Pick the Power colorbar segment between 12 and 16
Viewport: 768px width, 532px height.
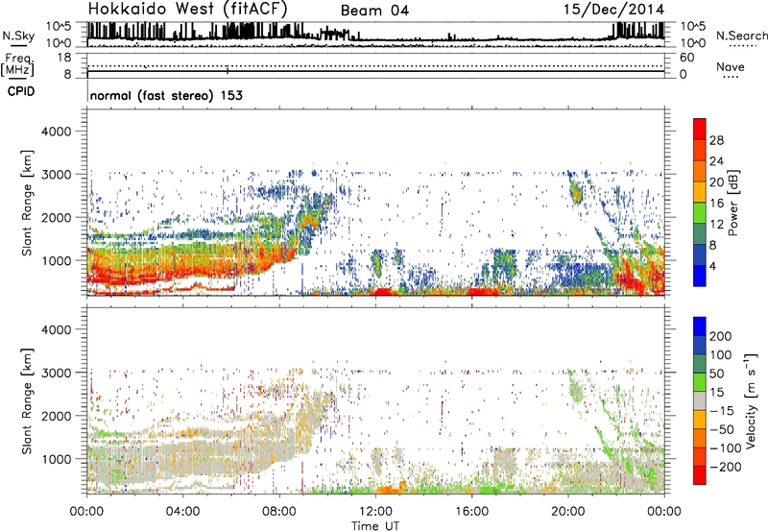(x=700, y=212)
